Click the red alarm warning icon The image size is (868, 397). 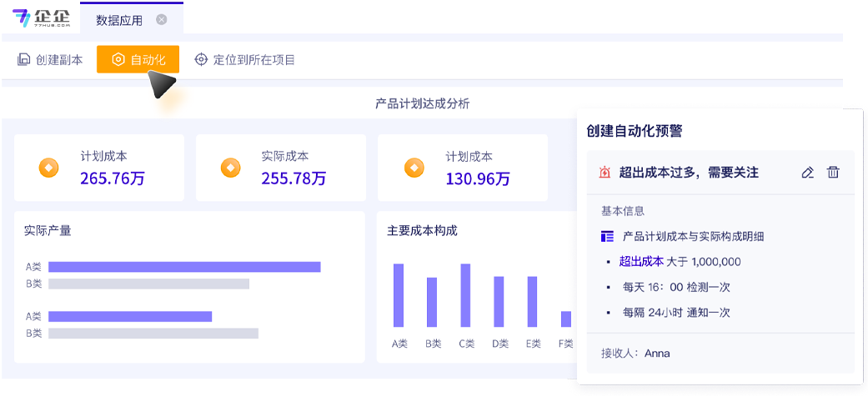click(605, 173)
